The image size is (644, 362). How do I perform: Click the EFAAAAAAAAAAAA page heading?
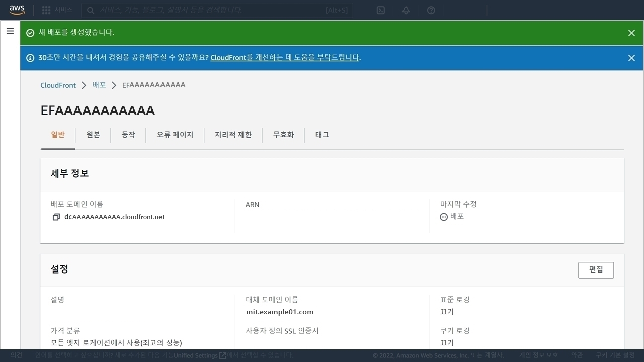click(98, 111)
